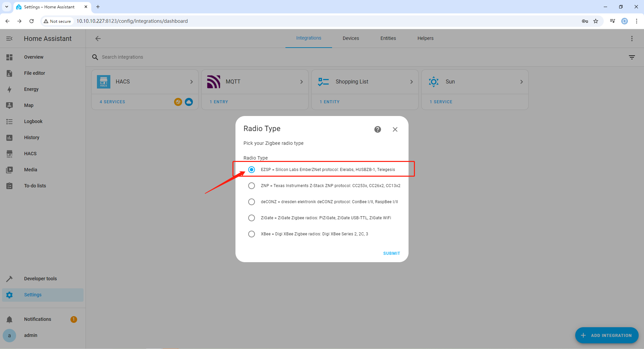This screenshot has height=349, width=644.
Task: Open the overflow three-dot menu in header
Action: (x=632, y=39)
